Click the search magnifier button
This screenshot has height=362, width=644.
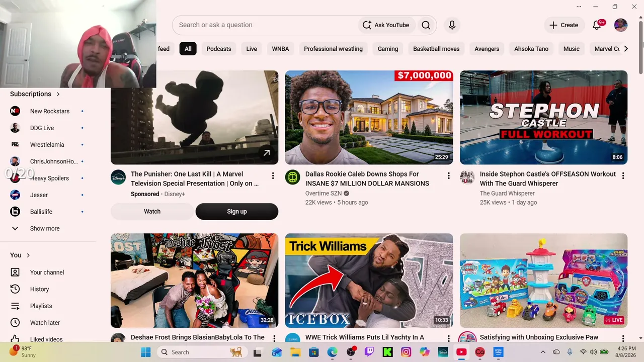pos(426,25)
